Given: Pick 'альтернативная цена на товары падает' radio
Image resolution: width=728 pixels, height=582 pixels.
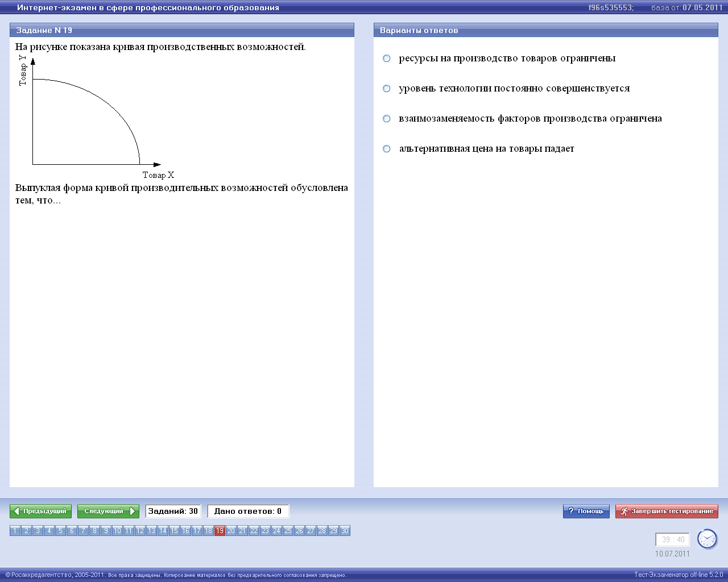Looking at the screenshot, I should click(387, 149).
